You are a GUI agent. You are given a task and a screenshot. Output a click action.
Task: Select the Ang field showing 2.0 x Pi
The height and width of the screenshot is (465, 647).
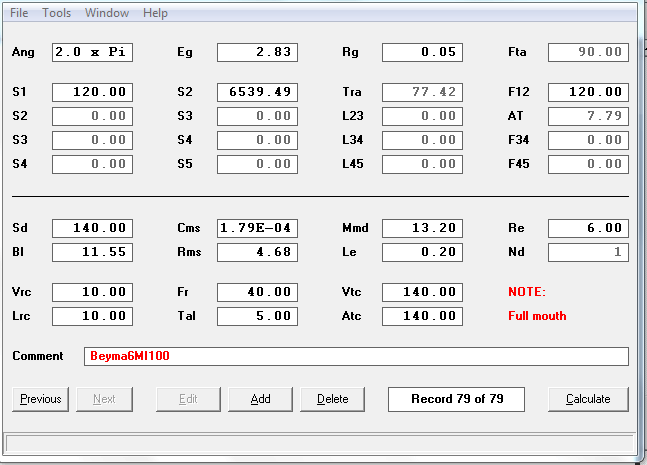pos(92,52)
